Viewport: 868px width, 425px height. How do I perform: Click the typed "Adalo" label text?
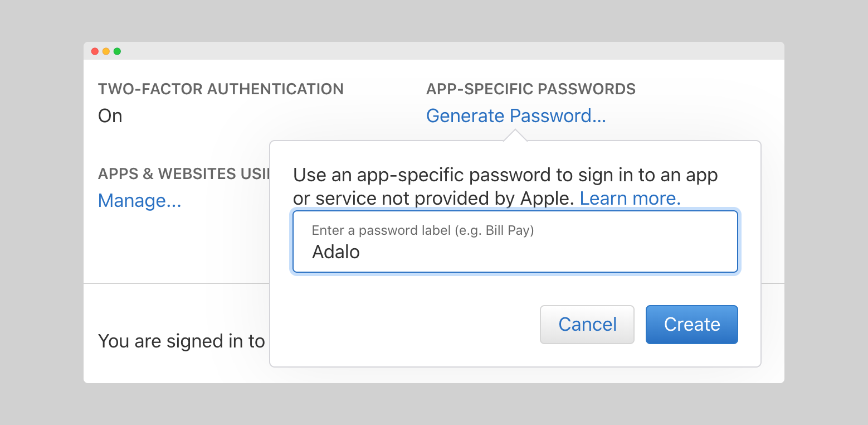[336, 252]
